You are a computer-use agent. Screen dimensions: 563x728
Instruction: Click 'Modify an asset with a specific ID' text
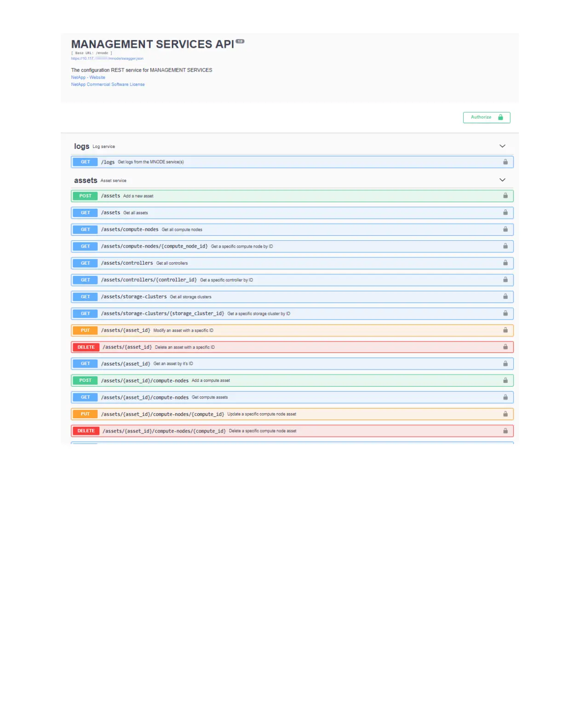(183, 330)
